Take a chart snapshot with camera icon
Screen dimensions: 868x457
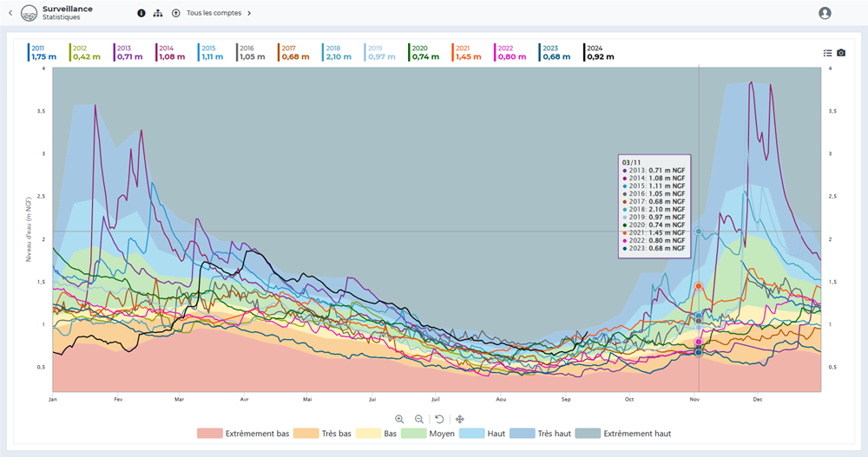(841, 53)
